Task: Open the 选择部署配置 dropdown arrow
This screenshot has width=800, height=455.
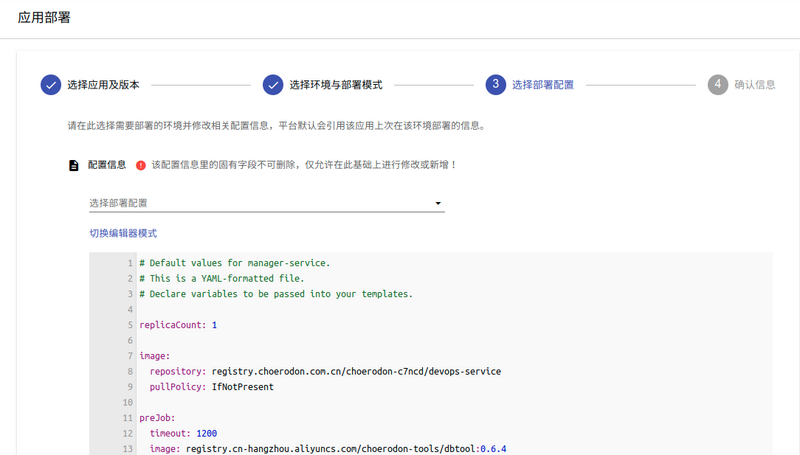Action: 438,203
